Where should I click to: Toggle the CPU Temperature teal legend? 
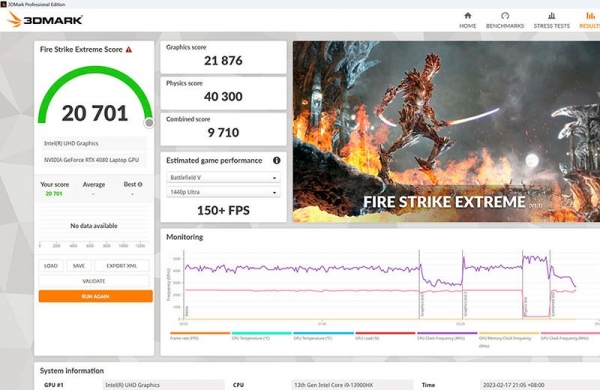[x=261, y=336]
